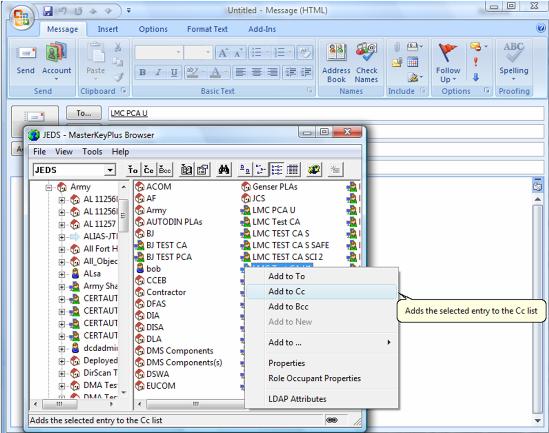Set Low Importance blue arrow icon
Viewport: 549px width, 433px height.
click(x=476, y=77)
